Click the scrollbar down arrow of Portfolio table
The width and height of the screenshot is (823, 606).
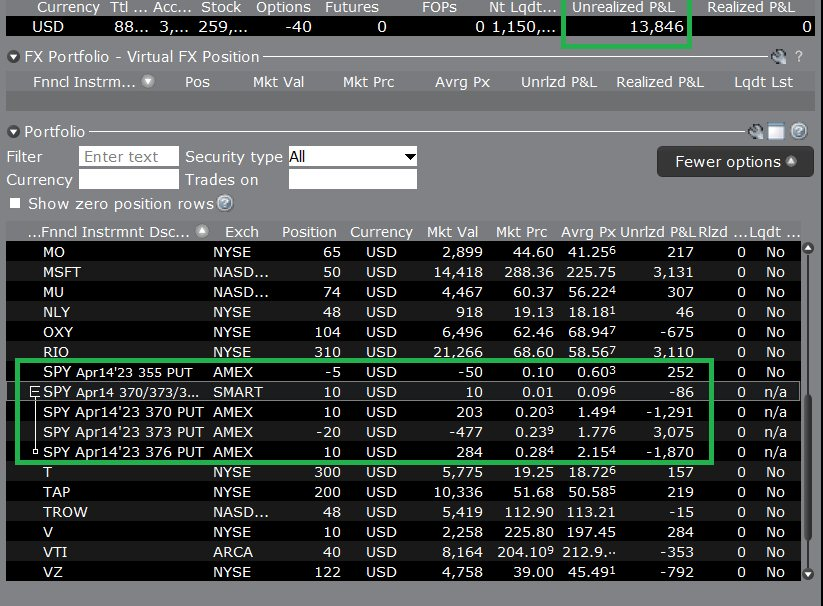point(808,574)
